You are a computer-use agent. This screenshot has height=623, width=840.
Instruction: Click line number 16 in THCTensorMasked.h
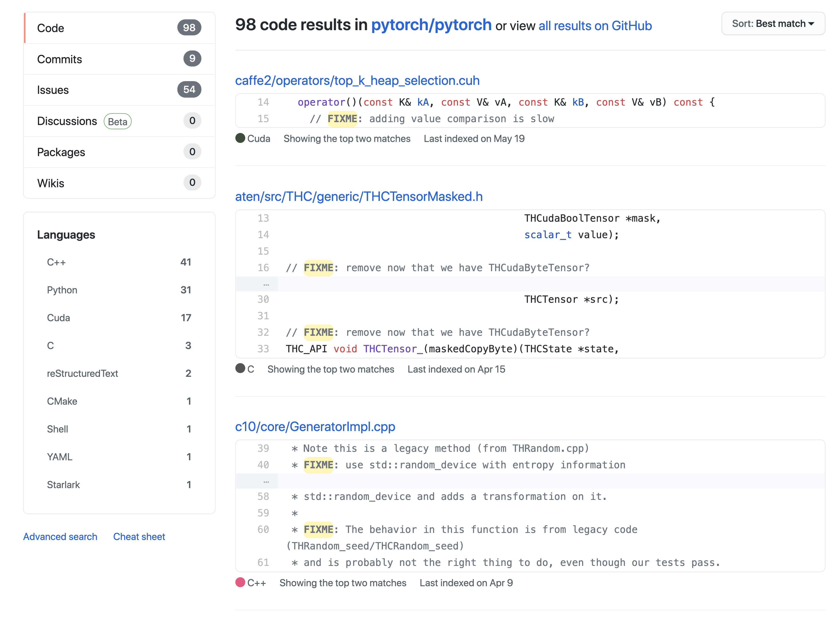tap(263, 268)
